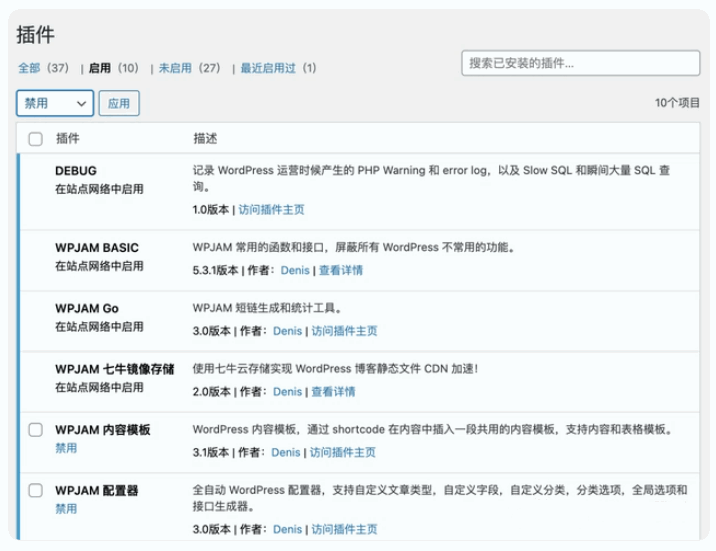Image resolution: width=716 pixels, height=551 pixels.
Task: Select the DEBUG plugin name
Action: [x=76, y=171]
